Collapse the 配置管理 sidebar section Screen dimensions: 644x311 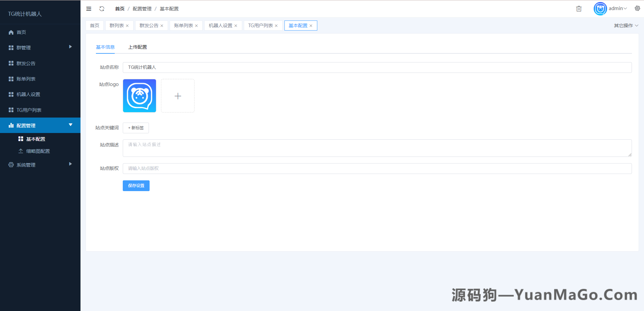(26, 125)
